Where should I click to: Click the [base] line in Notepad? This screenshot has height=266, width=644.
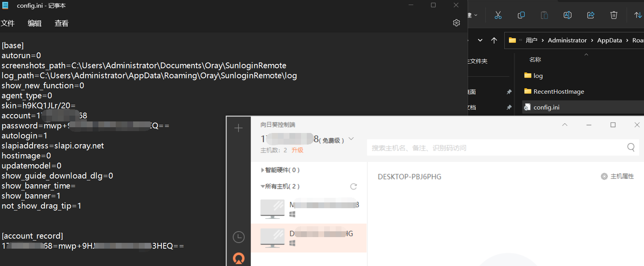coord(13,45)
